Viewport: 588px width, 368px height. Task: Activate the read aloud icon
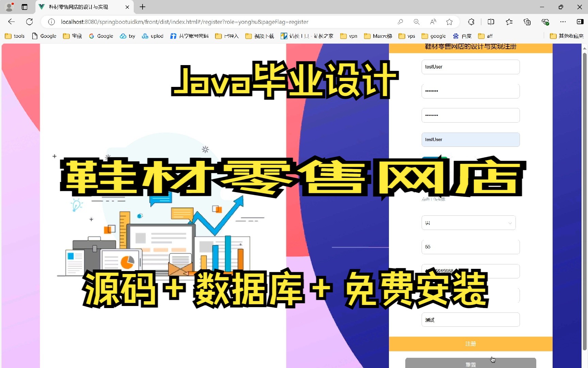coord(433,22)
